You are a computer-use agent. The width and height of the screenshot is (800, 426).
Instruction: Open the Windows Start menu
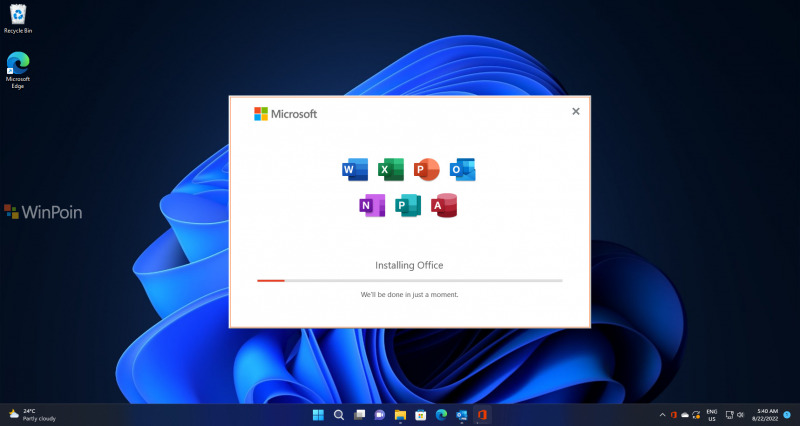318,414
